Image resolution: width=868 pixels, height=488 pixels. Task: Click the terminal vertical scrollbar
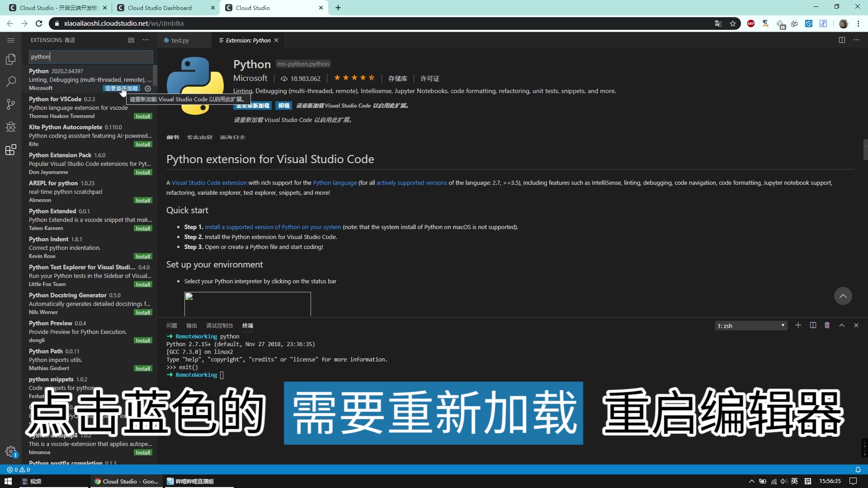coord(864,450)
